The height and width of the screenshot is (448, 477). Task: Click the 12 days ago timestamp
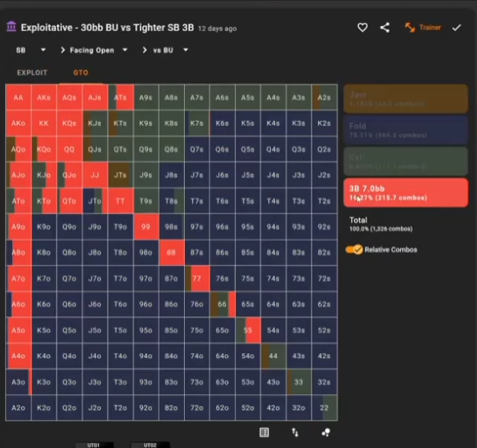(x=217, y=29)
